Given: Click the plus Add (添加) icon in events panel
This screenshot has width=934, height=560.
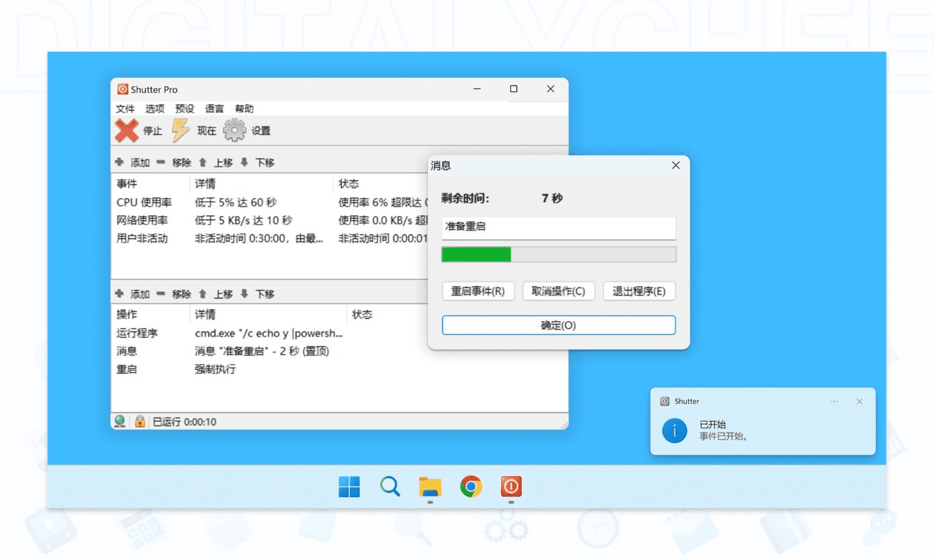Looking at the screenshot, I should 120,162.
